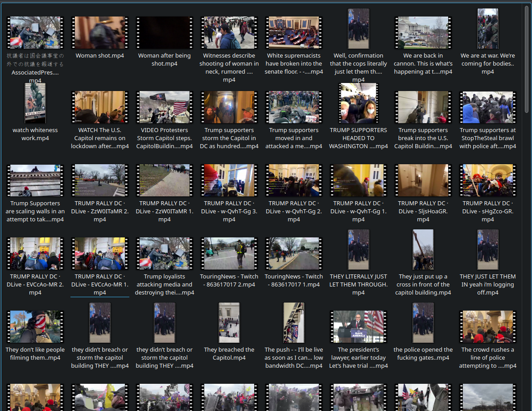Select 'Trump loyalists attacking media' video thumbnail
The height and width of the screenshot is (411, 532).
pos(165,253)
